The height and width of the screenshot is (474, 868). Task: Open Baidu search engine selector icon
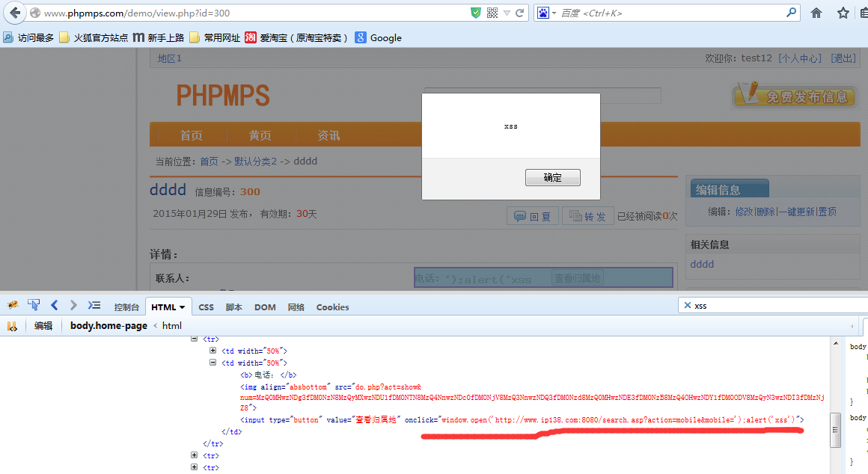(x=543, y=13)
